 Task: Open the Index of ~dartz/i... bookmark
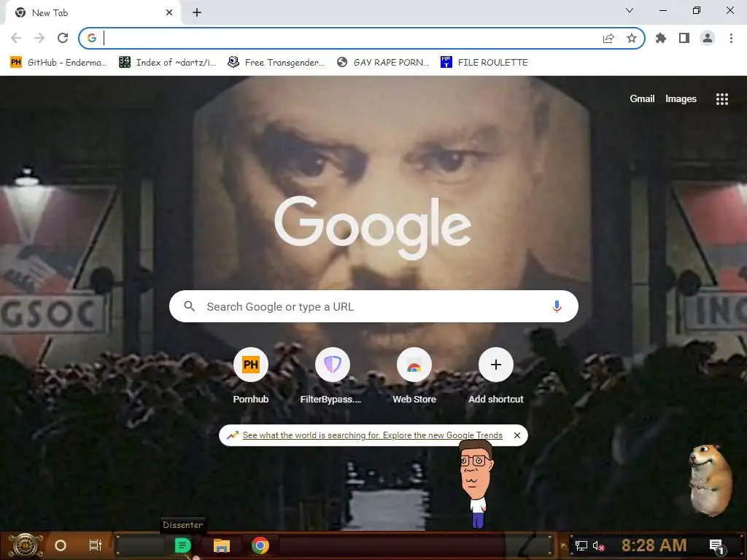pyautogui.click(x=168, y=63)
